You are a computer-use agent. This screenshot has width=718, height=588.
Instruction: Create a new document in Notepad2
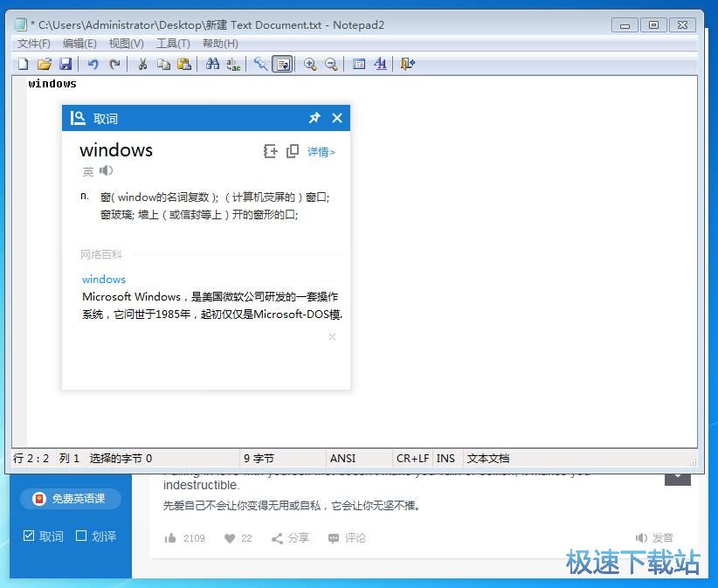point(23,64)
